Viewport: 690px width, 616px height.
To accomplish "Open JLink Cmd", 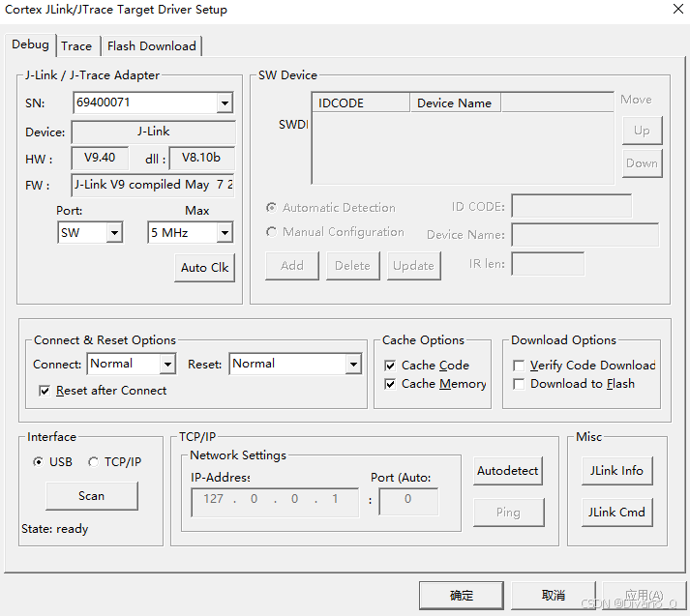I will coord(616,513).
